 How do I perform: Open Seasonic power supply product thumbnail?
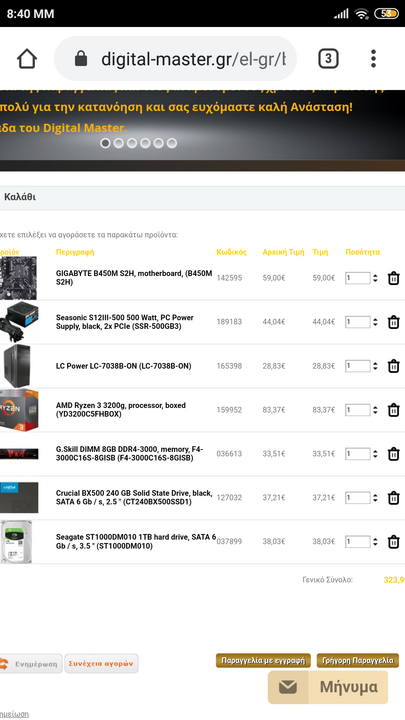(x=18, y=322)
